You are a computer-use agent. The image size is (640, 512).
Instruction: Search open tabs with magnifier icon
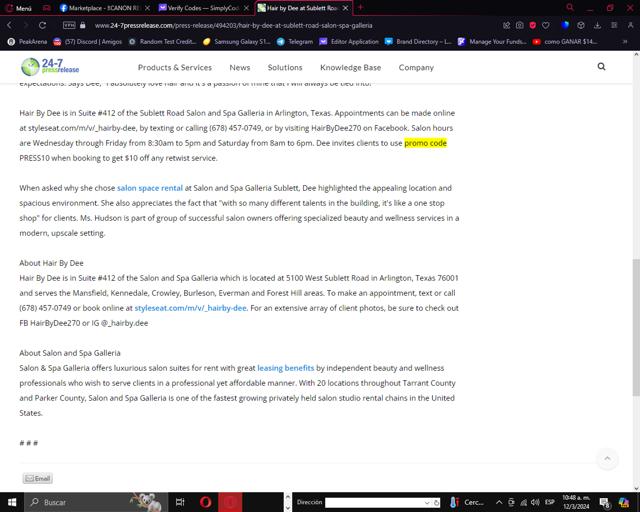(x=570, y=7)
